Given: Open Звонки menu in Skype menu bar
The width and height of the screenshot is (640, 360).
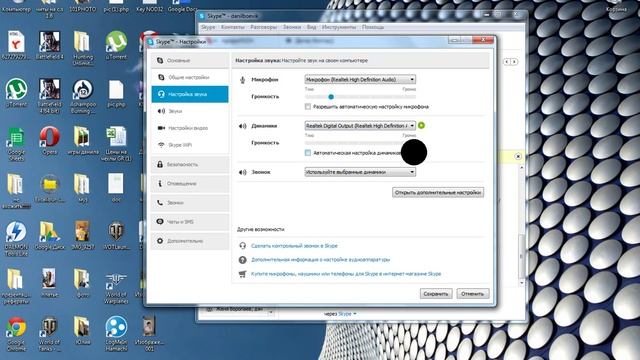Looking at the screenshot, I should 292,27.
